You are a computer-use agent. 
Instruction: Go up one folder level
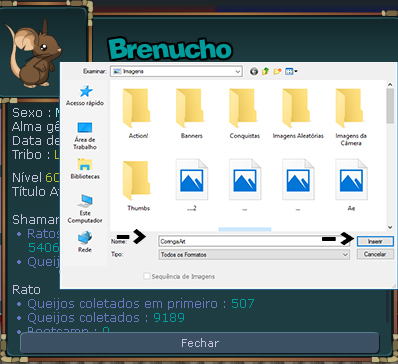(265, 71)
